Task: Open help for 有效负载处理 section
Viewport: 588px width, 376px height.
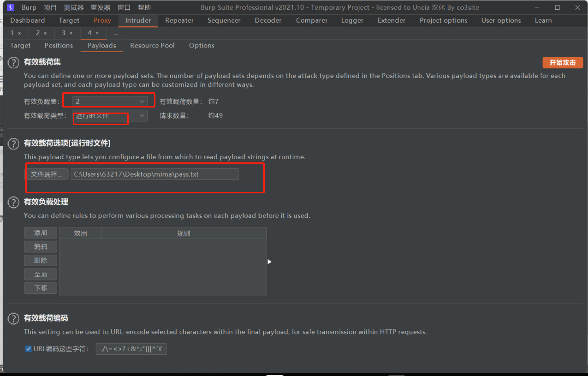Action: [14, 202]
